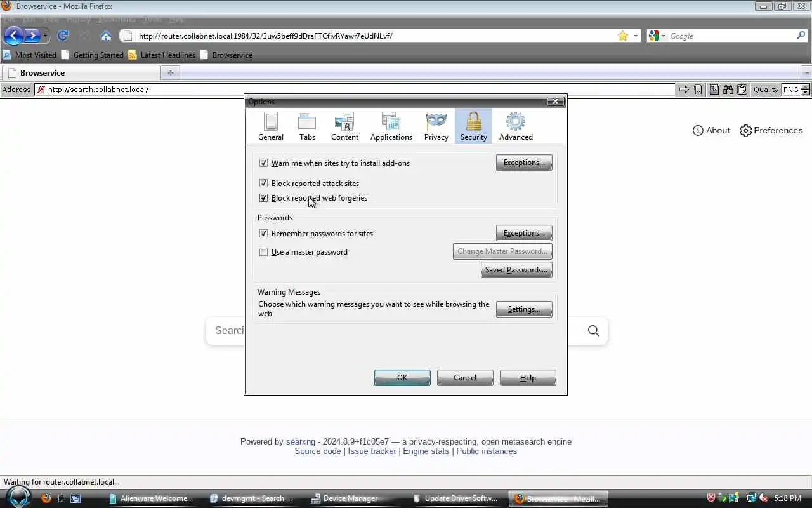The width and height of the screenshot is (812, 508).
Task: Toggle Block reported attack sites
Action: coord(263,184)
